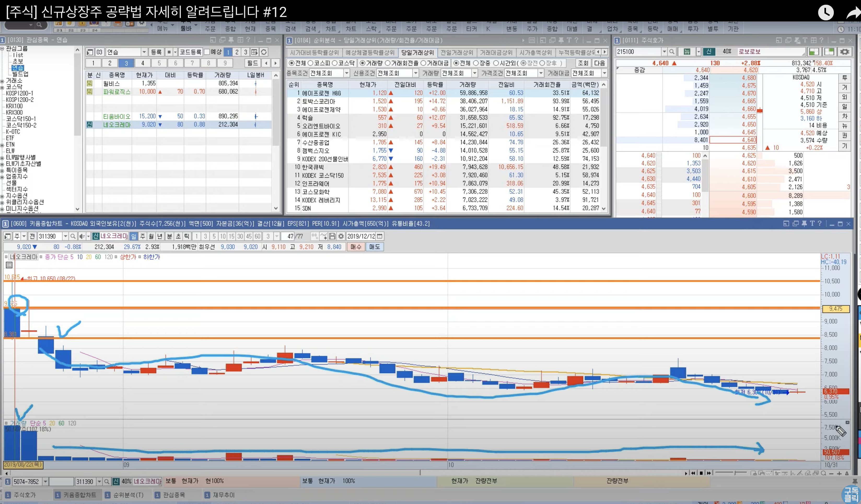Screen dimensions: 861x504
Task: Enable the 예상 checkbox in watchlist
Action: coord(207,52)
